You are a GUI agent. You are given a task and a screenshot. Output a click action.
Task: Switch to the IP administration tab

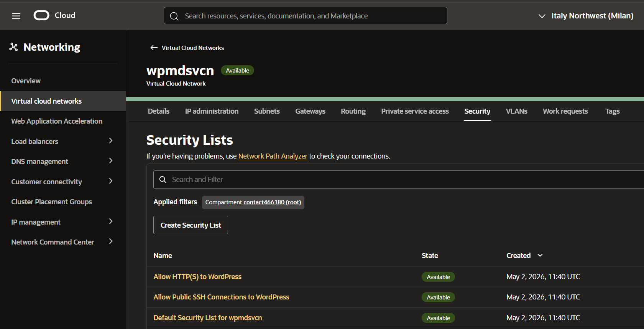(x=212, y=111)
